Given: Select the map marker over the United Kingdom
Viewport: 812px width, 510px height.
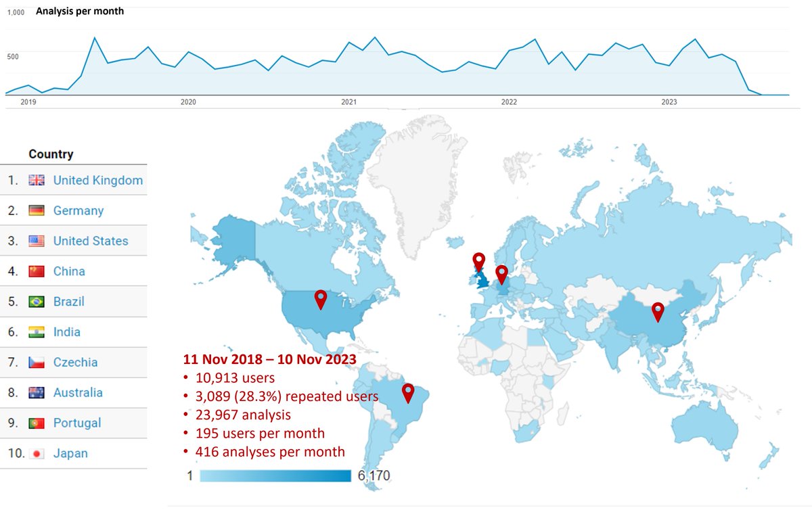Looking at the screenshot, I should [479, 260].
